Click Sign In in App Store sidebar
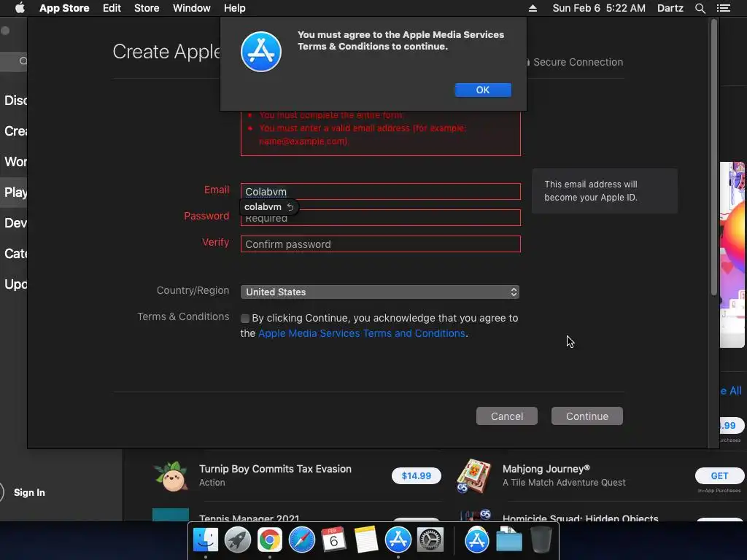This screenshot has width=747, height=560. (29, 492)
